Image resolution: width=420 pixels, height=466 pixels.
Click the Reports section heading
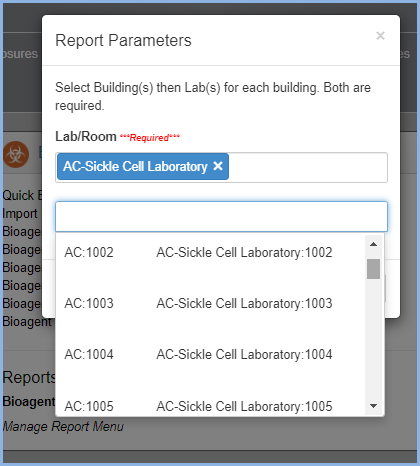point(29,377)
